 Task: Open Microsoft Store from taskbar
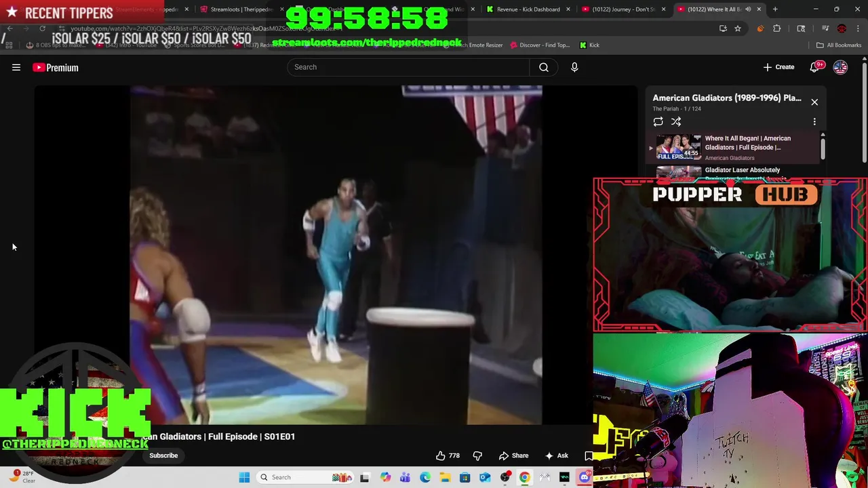[x=465, y=477]
